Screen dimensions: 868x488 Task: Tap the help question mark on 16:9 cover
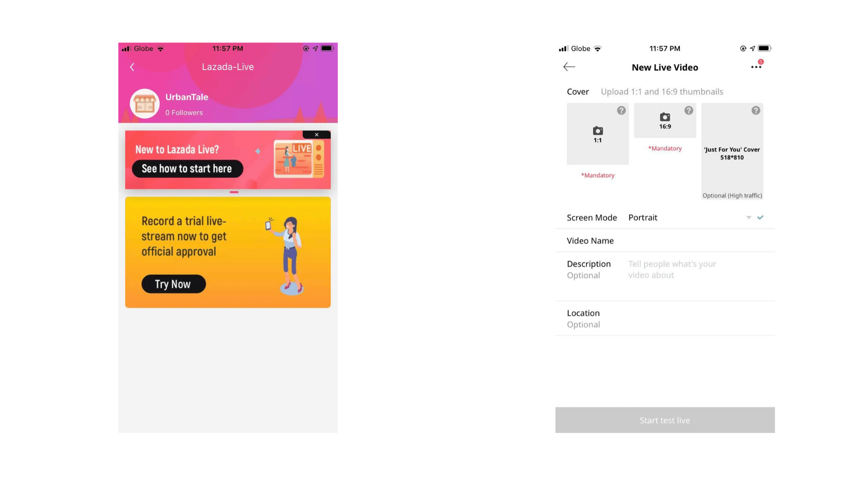689,110
